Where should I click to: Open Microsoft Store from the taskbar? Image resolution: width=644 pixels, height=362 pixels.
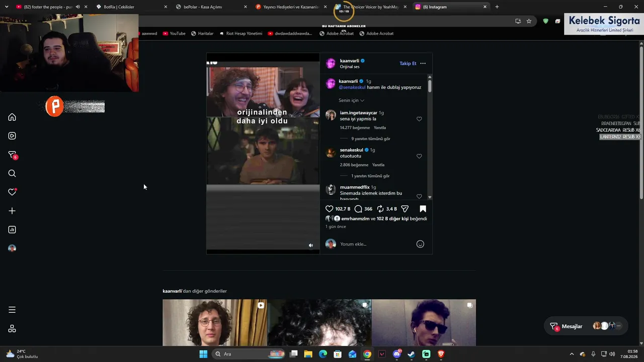(338, 354)
